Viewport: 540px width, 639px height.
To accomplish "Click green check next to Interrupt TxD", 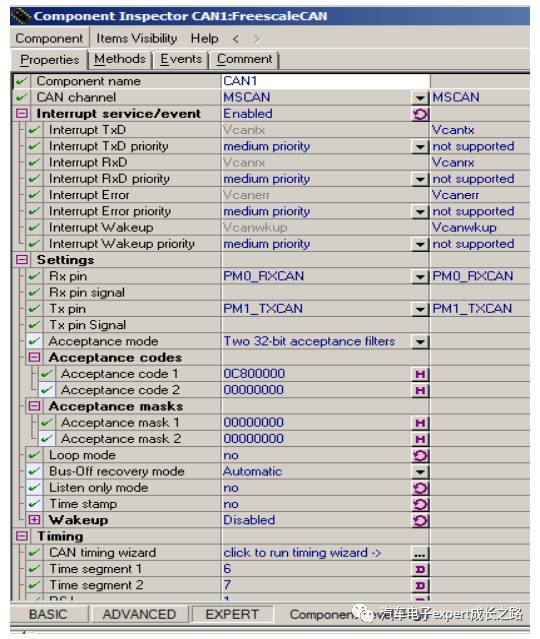I will click(34, 130).
